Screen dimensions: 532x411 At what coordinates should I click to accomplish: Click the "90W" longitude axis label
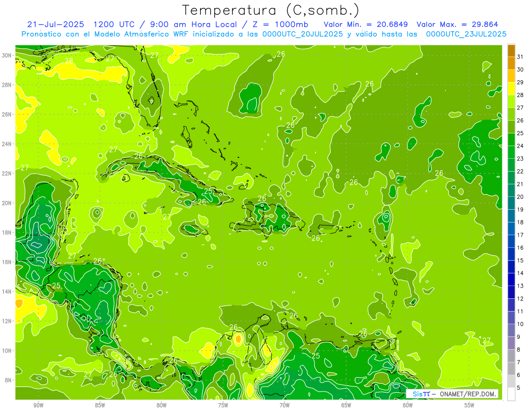[38, 405]
